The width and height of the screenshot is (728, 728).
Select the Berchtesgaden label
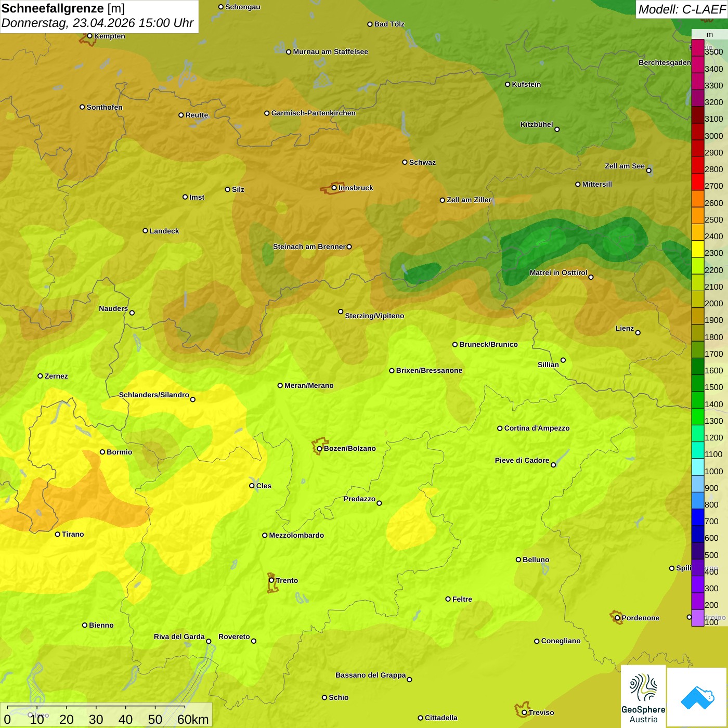coord(665,62)
